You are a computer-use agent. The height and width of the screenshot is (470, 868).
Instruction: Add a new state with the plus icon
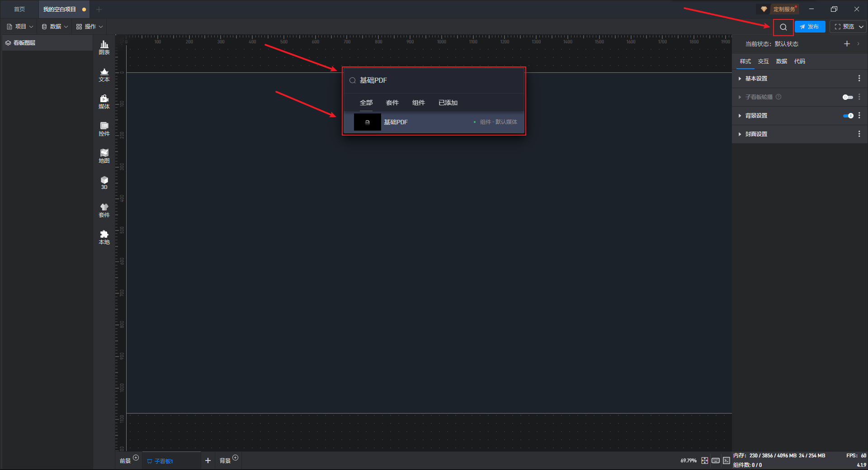pyautogui.click(x=847, y=44)
